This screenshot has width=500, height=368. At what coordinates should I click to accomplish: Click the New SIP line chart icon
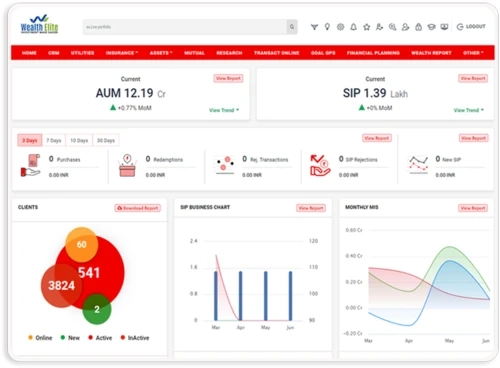(418, 165)
